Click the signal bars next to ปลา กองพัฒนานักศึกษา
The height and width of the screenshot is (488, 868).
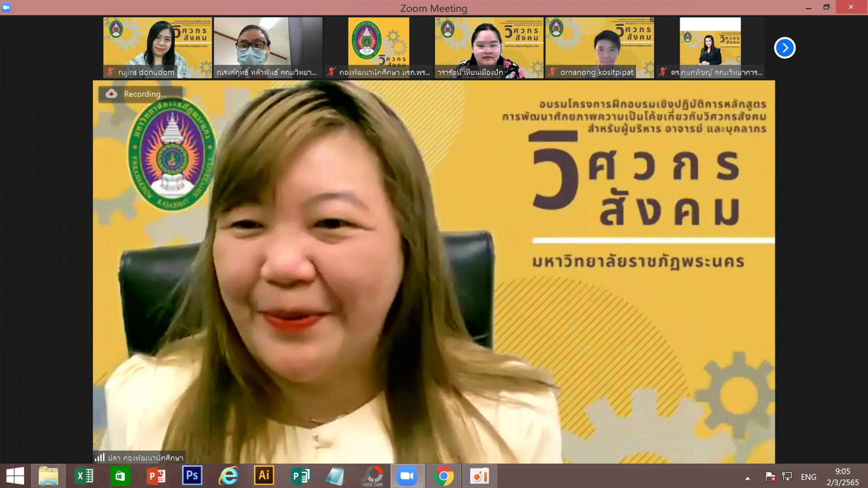coord(99,457)
